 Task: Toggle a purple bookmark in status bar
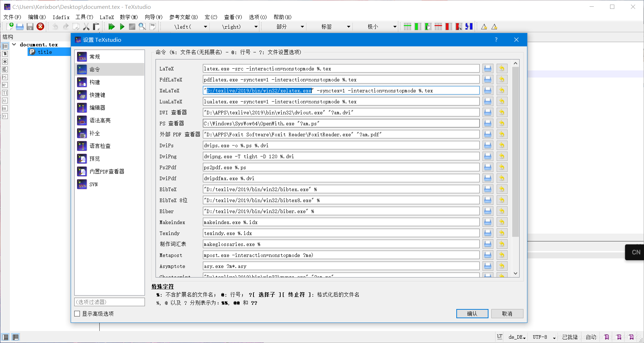pos(607,337)
